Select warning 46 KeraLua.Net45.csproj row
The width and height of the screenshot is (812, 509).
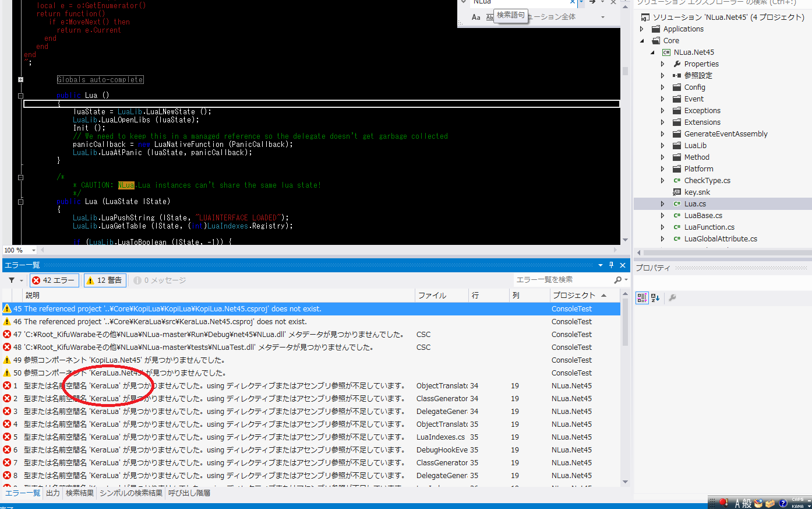(x=311, y=322)
